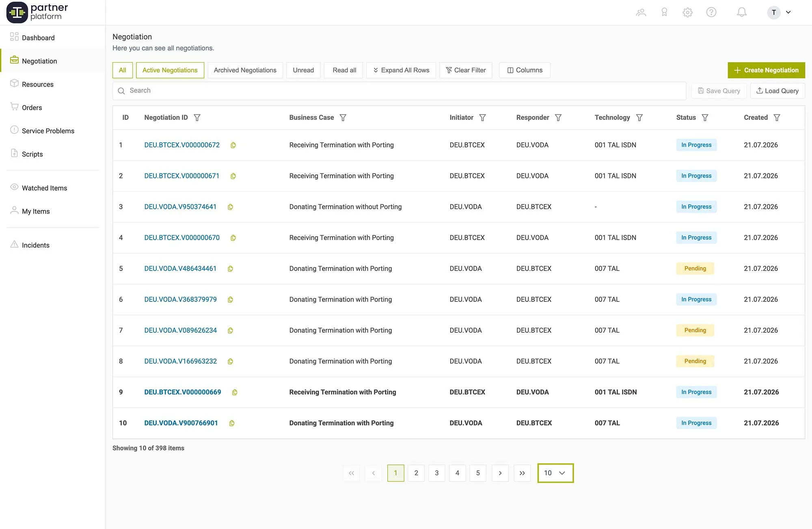
Task: Click the award ribbon icon in header
Action: (x=664, y=12)
